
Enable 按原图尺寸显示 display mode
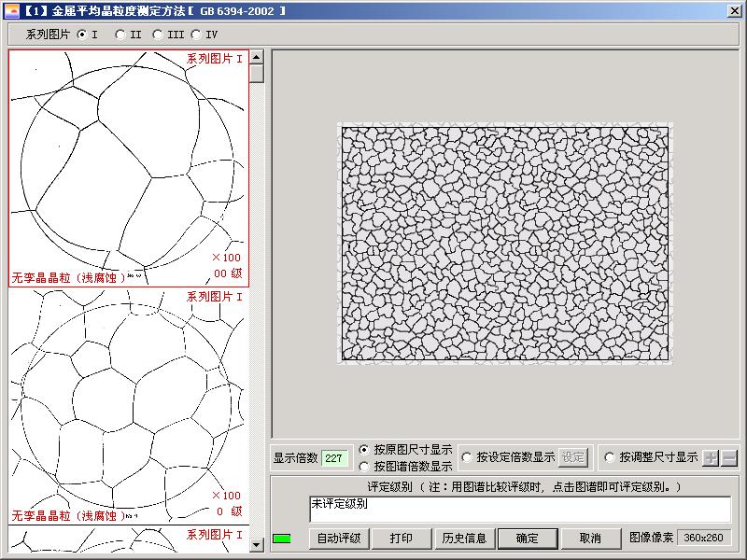pyautogui.click(x=364, y=449)
